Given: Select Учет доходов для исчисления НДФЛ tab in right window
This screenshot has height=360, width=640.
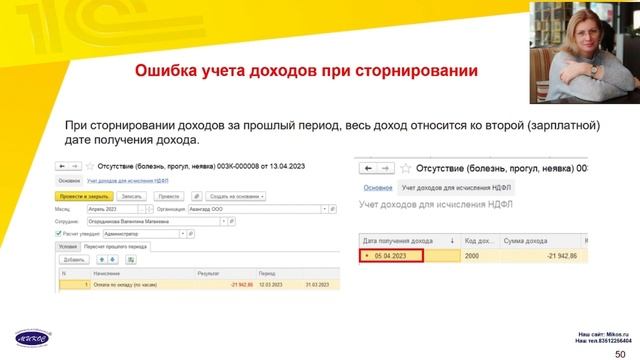Looking at the screenshot, I should tap(456, 188).
